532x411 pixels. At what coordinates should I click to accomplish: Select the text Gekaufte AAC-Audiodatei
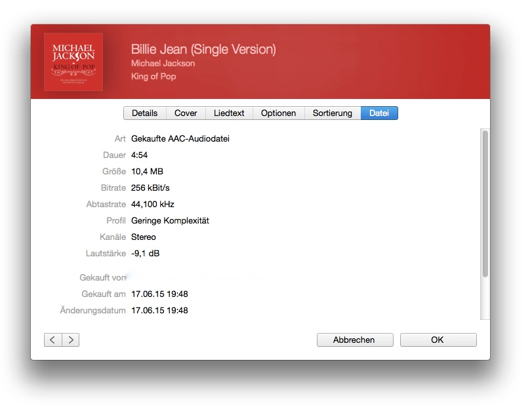pyautogui.click(x=180, y=139)
